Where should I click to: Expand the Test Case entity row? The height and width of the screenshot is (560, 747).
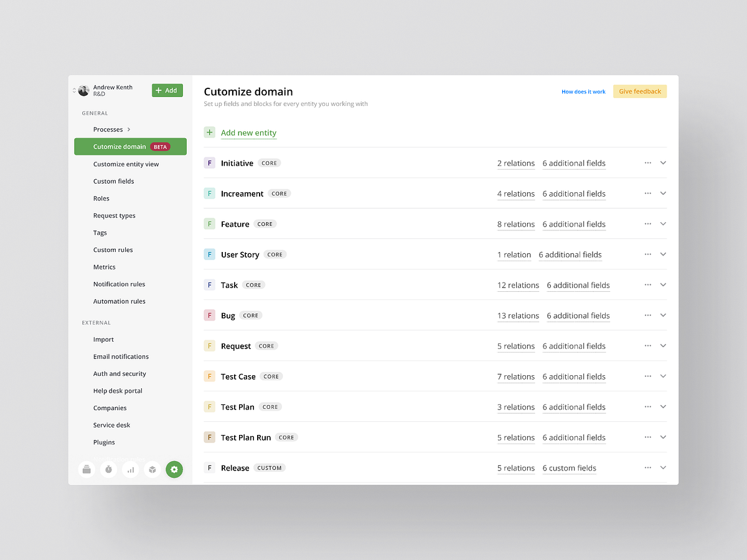point(663,376)
